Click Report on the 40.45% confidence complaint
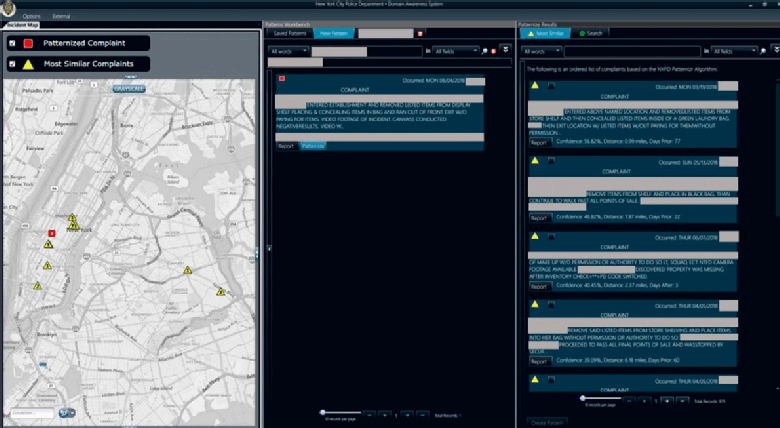Screen dimensions: 780x428 click(x=539, y=287)
